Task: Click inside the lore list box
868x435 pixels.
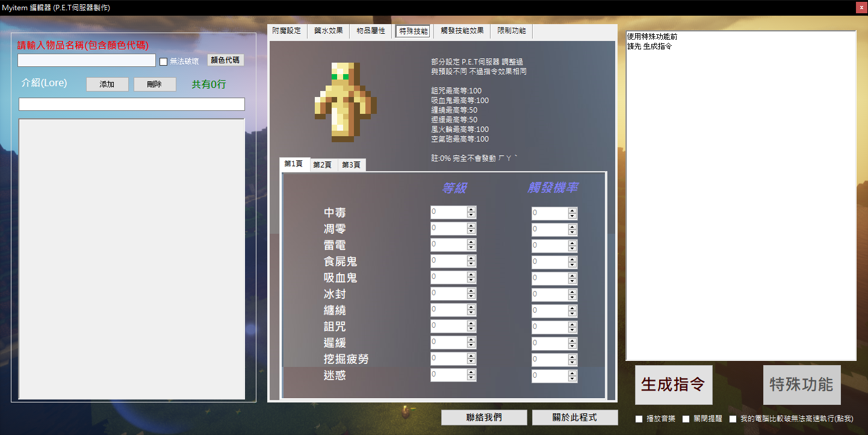Action: (132, 259)
